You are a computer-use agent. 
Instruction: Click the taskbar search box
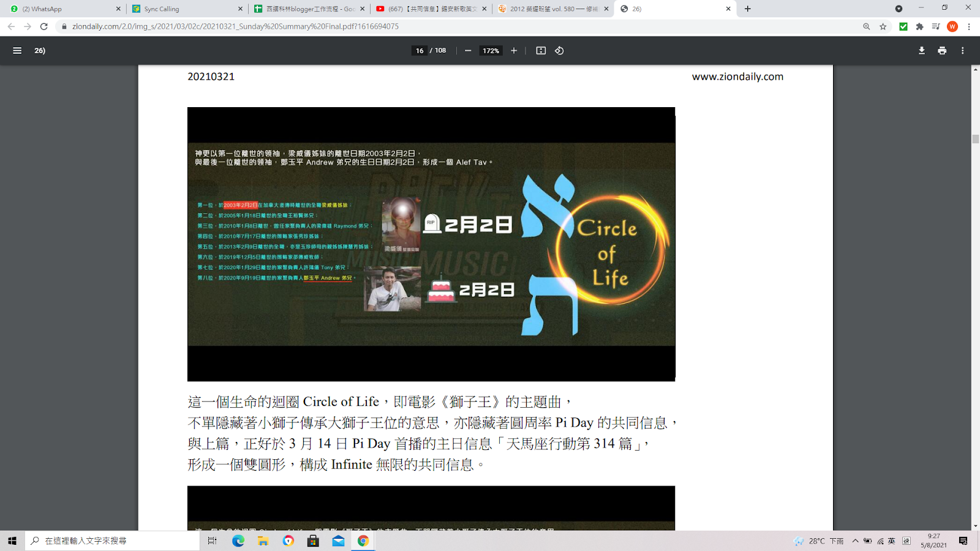pyautogui.click(x=113, y=541)
